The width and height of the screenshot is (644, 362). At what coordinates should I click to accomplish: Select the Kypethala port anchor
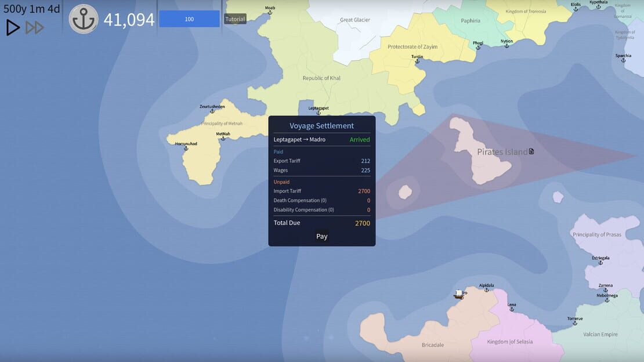coord(598,6)
